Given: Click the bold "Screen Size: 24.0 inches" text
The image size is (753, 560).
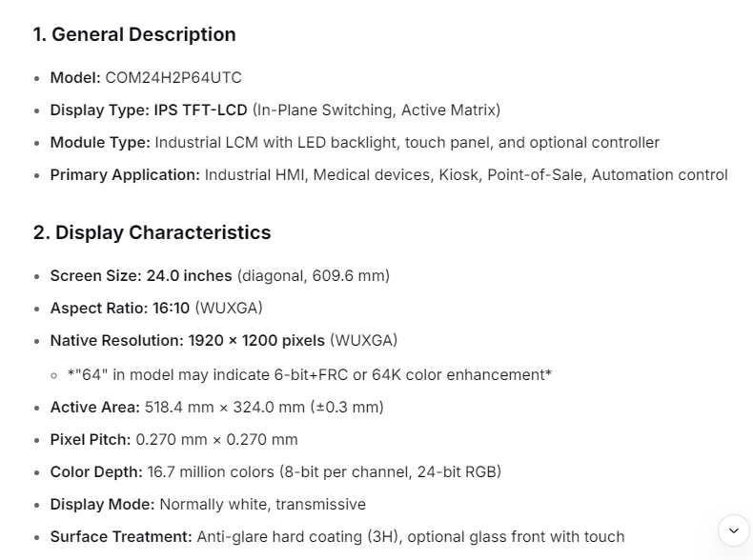Looking at the screenshot, I should [141, 275].
